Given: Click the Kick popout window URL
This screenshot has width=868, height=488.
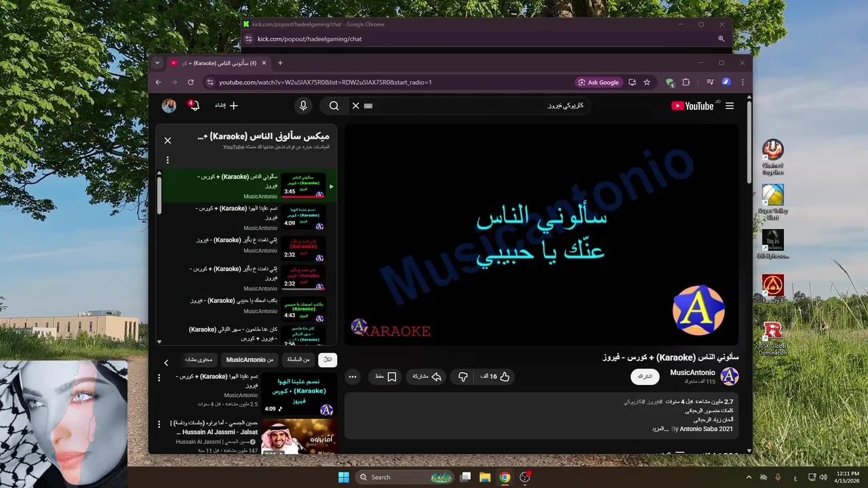Looking at the screenshot, I should [309, 39].
